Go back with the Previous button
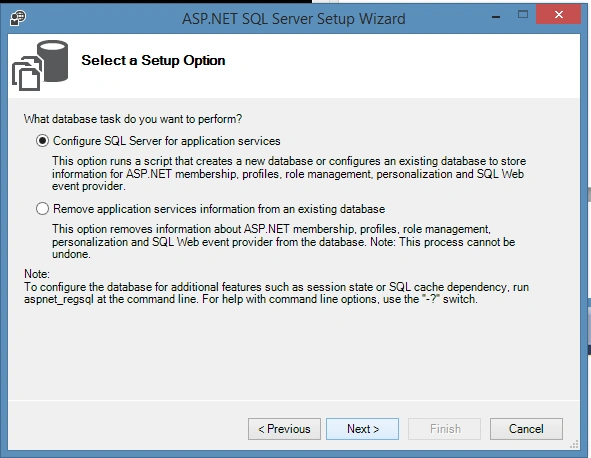This screenshot has height=458, width=591. coord(284,429)
